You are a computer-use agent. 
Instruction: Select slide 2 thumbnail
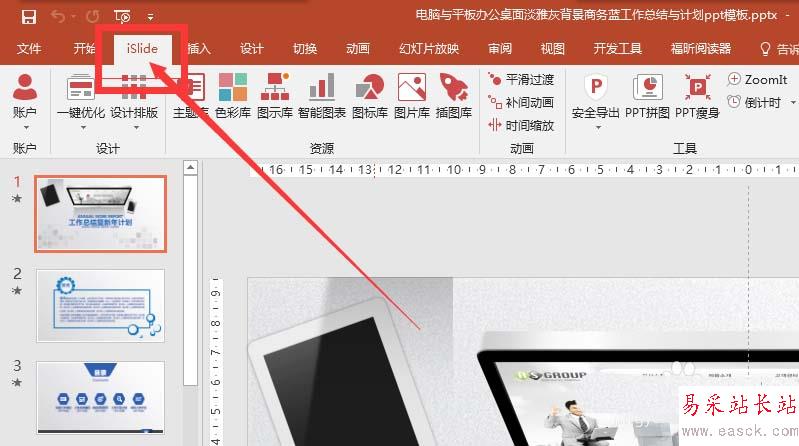[x=100, y=306]
